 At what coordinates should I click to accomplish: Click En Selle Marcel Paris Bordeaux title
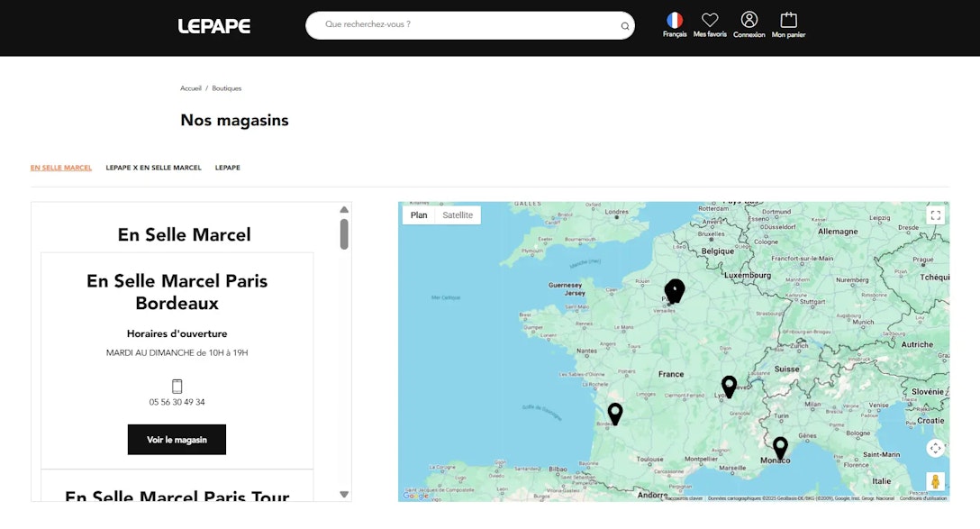pos(177,292)
